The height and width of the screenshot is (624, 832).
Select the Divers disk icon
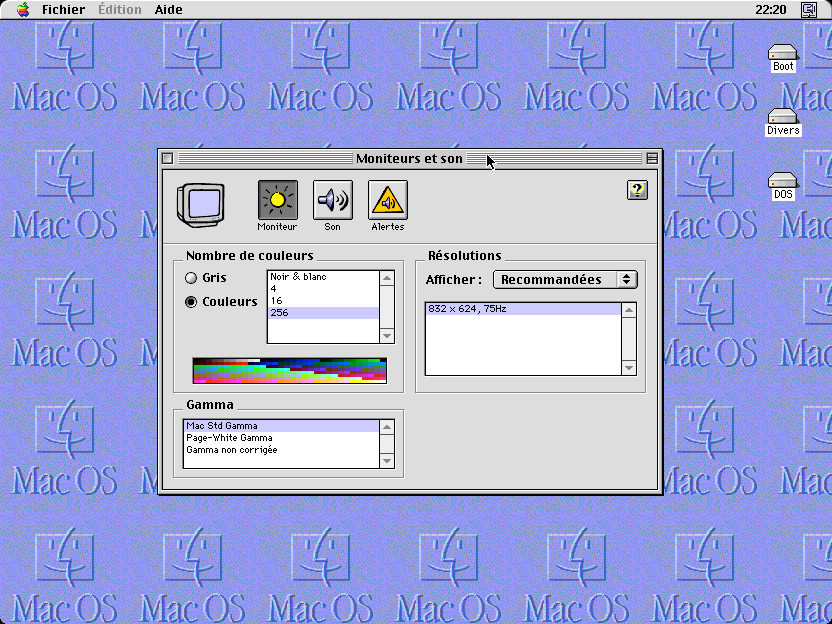point(783,122)
